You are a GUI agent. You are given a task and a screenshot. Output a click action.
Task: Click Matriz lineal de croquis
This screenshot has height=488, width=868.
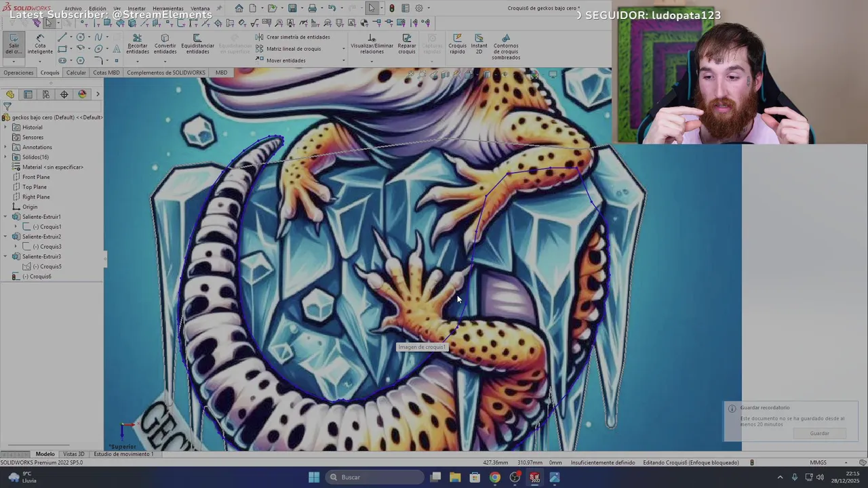[288, 49]
